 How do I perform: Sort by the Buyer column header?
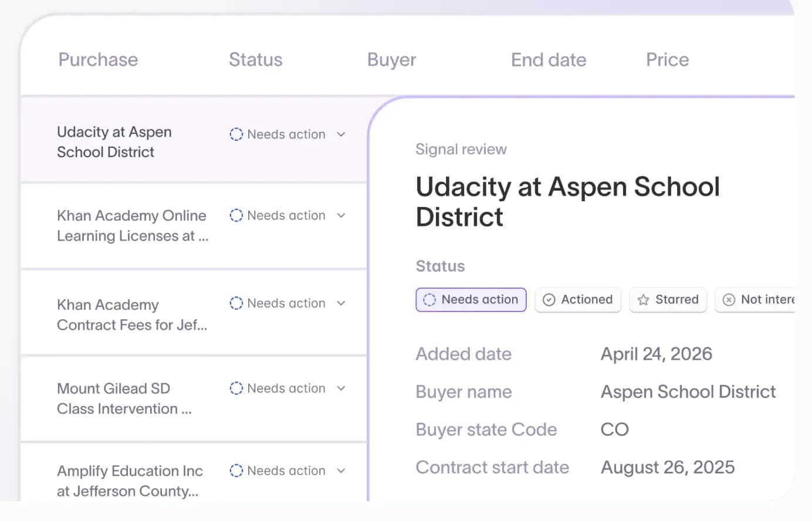(x=392, y=60)
